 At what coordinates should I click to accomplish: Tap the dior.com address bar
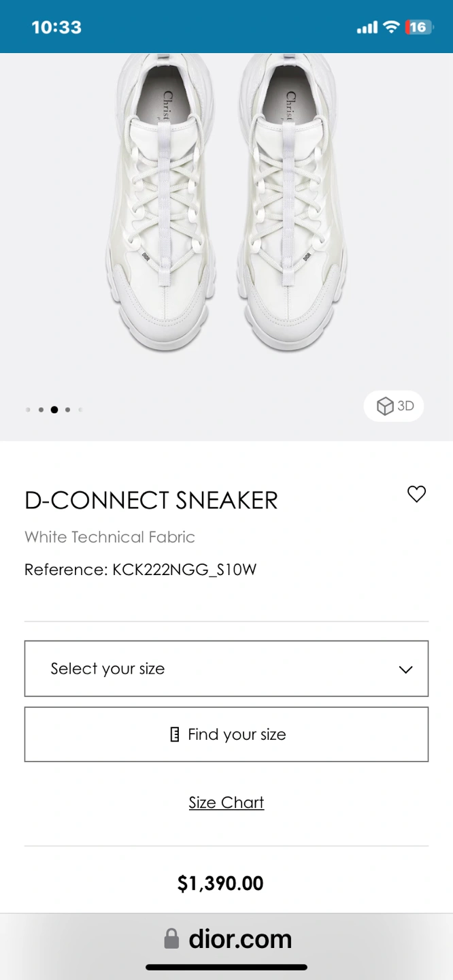pos(239,939)
